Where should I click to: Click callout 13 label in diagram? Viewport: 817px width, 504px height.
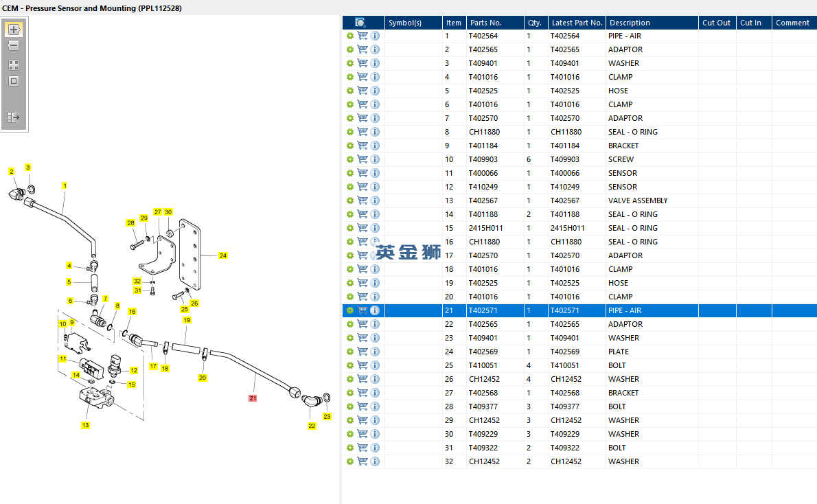85,425
